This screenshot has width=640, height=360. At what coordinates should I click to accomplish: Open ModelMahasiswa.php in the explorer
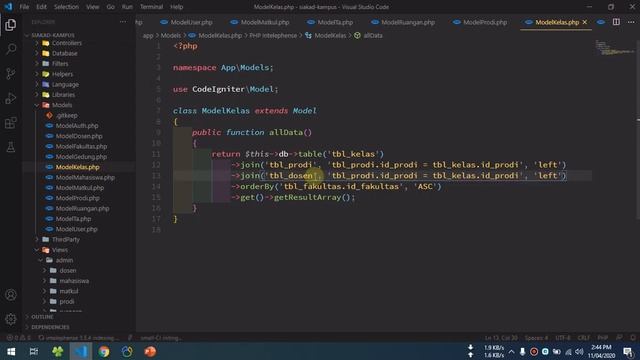pyautogui.click(x=85, y=177)
